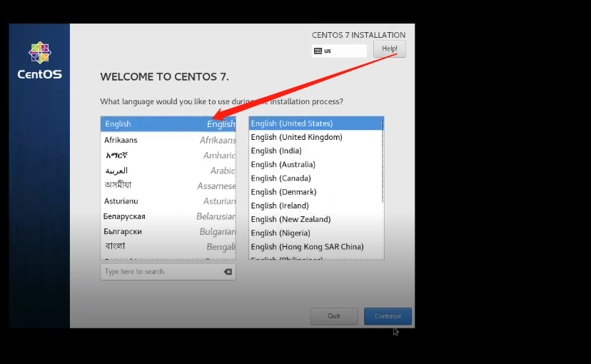
Task: Choose English (India) locale
Action: 315,151
